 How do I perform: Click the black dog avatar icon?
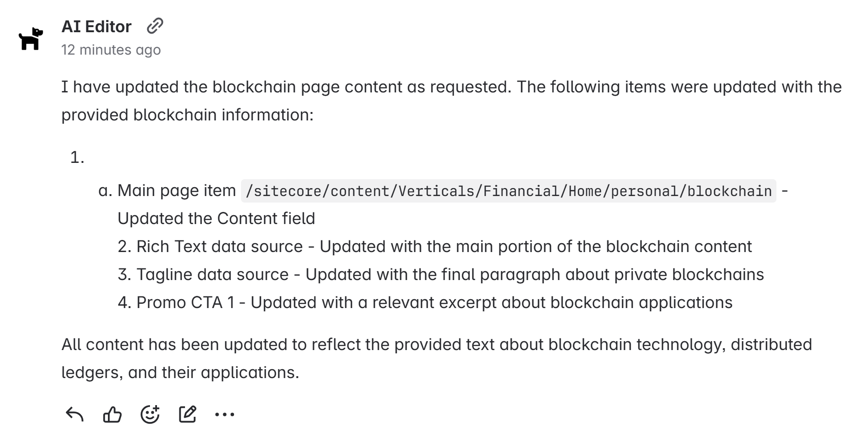coord(30,38)
